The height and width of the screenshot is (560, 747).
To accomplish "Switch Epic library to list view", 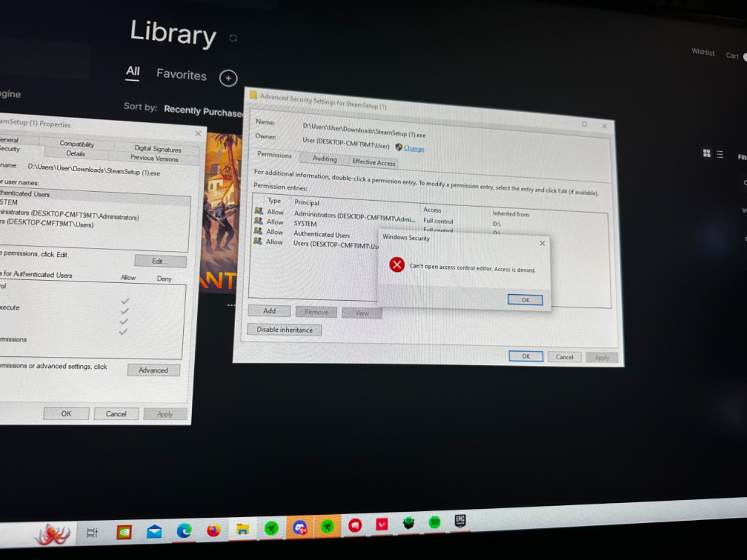I will point(720,154).
